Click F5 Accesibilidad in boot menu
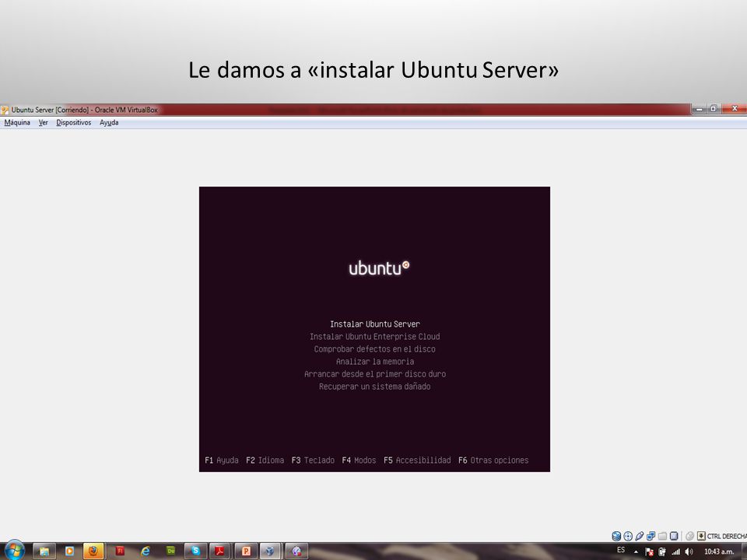 point(417,460)
